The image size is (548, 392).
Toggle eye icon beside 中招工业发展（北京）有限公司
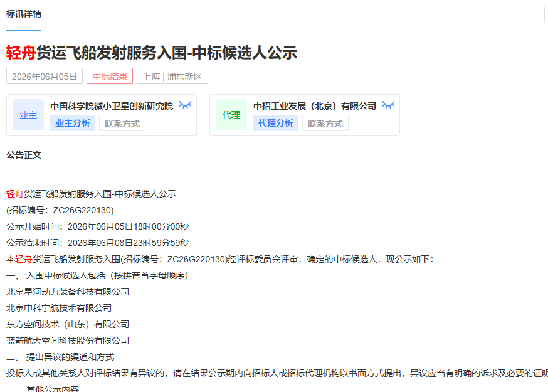[388, 105]
